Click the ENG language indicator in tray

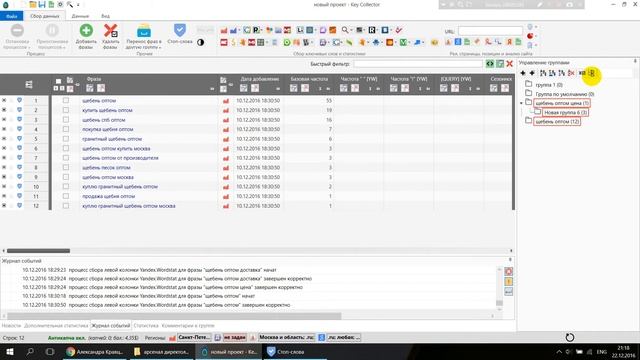(601, 352)
